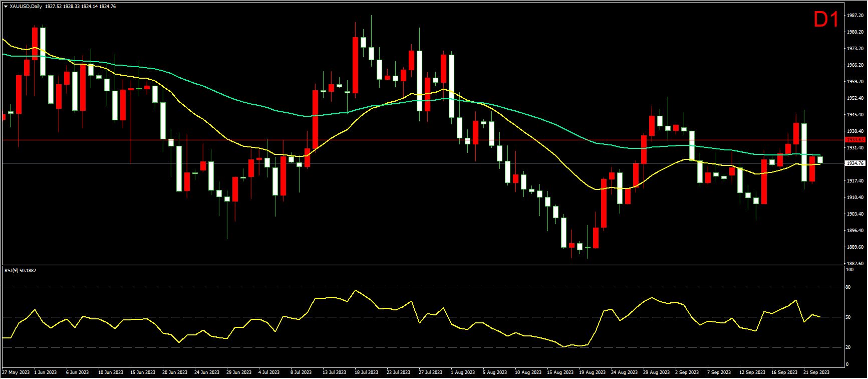Click the RSI scale value 20
868x379 pixels.
click(x=848, y=347)
